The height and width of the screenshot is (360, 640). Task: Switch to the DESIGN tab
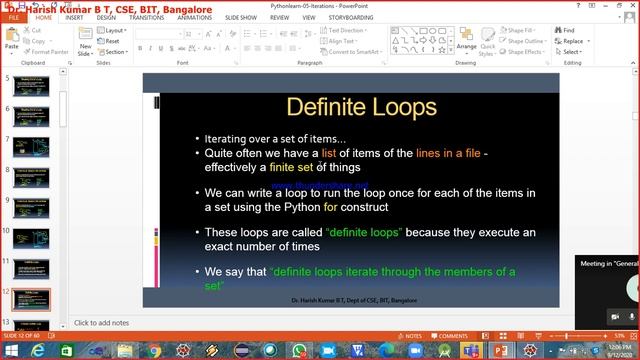106,18
